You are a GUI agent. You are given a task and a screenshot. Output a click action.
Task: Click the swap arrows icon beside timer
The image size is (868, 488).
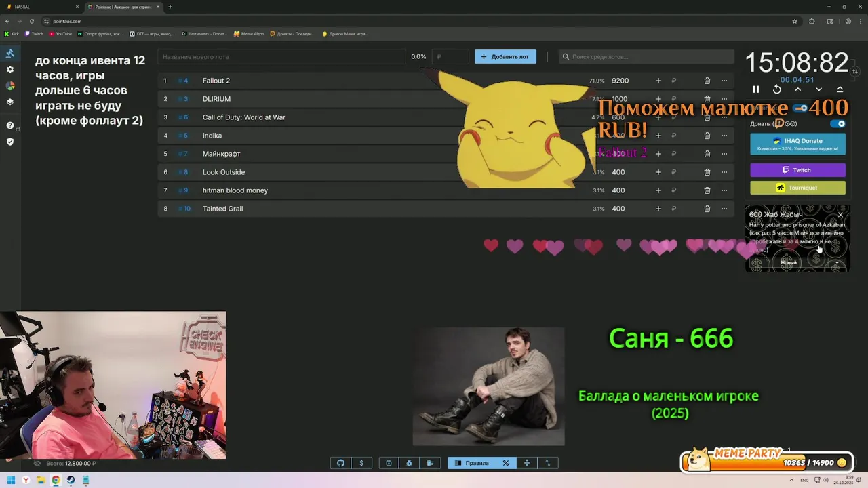(855, 71)
